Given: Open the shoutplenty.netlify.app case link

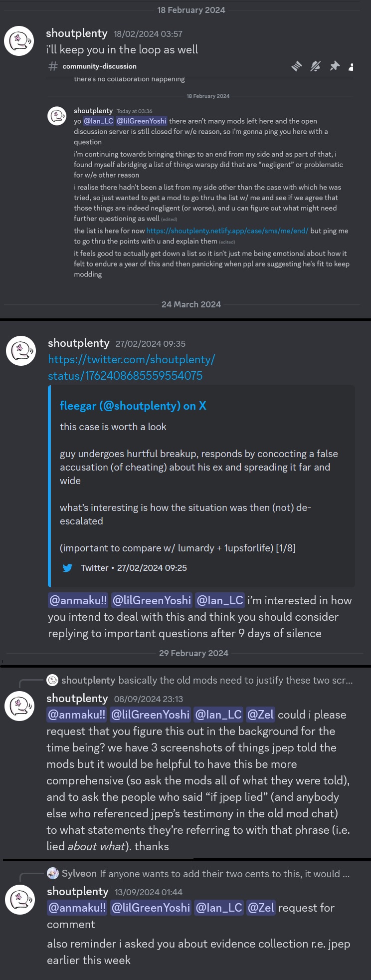Looking at the screenshot, I should coord(227,231).
